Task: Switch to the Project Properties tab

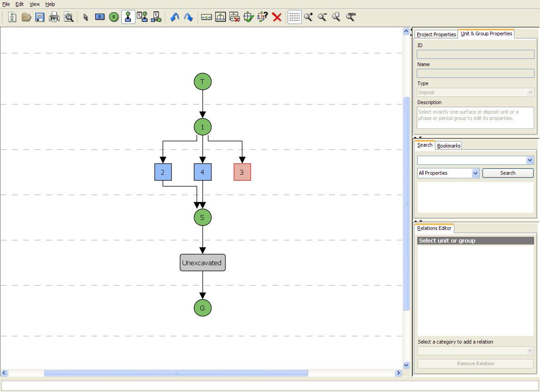Action: [x=436, y=34]
